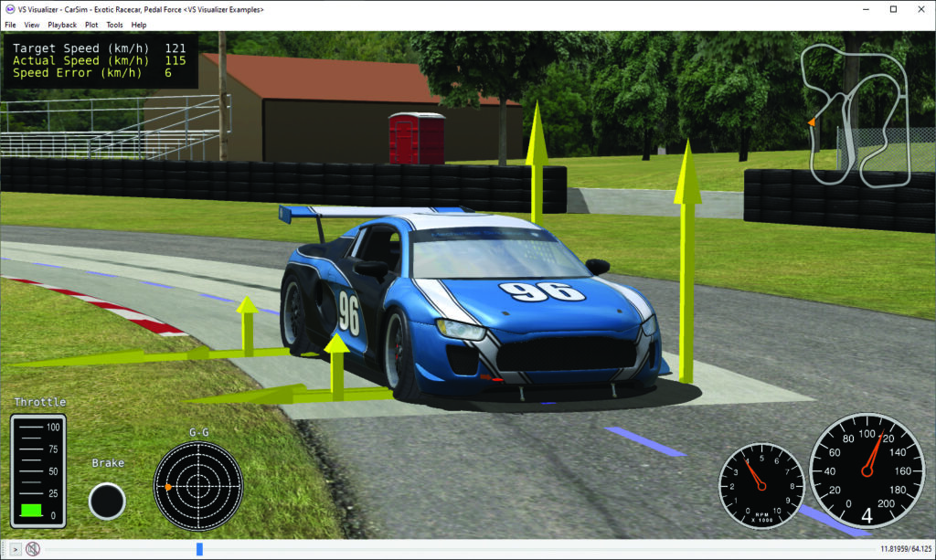Click the G-G radar diagram
Viewport: 936px width, 560px height.
coord(197,487)
